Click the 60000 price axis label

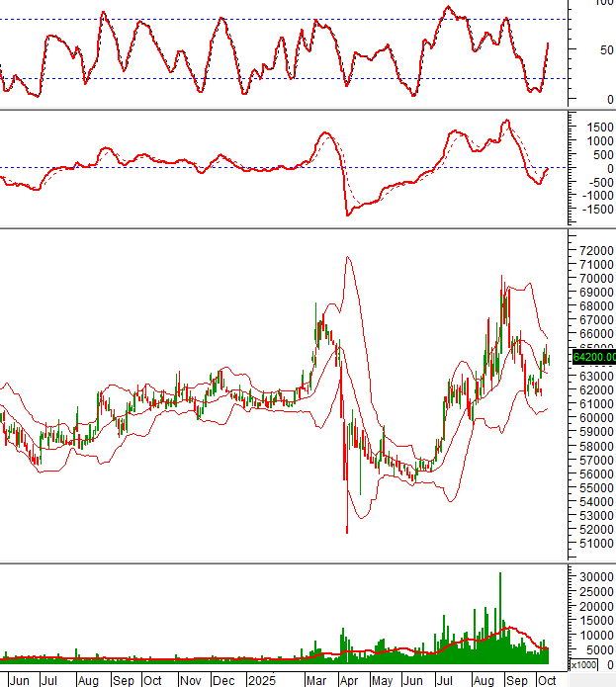(x=592, y=418)
